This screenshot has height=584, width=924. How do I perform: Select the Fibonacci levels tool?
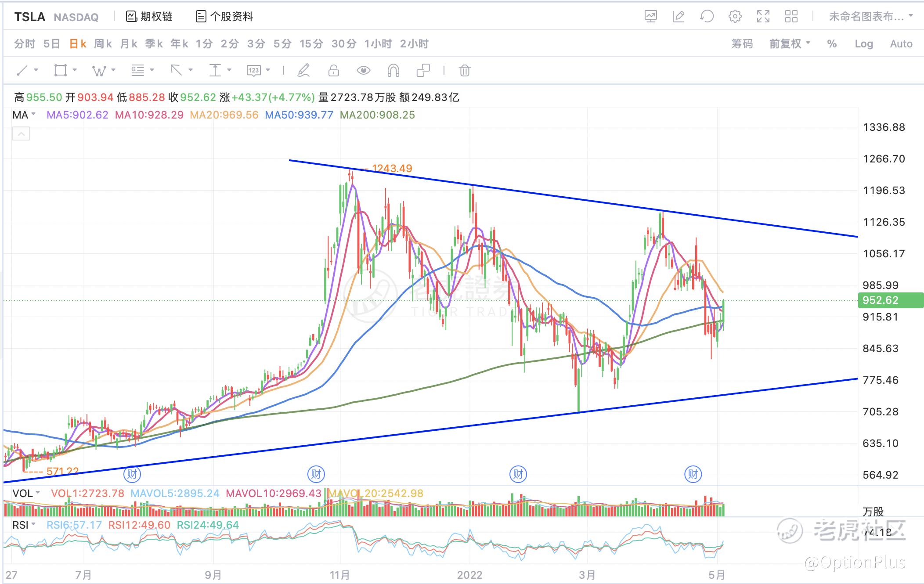pyautogui.click(x=138, y=70)
